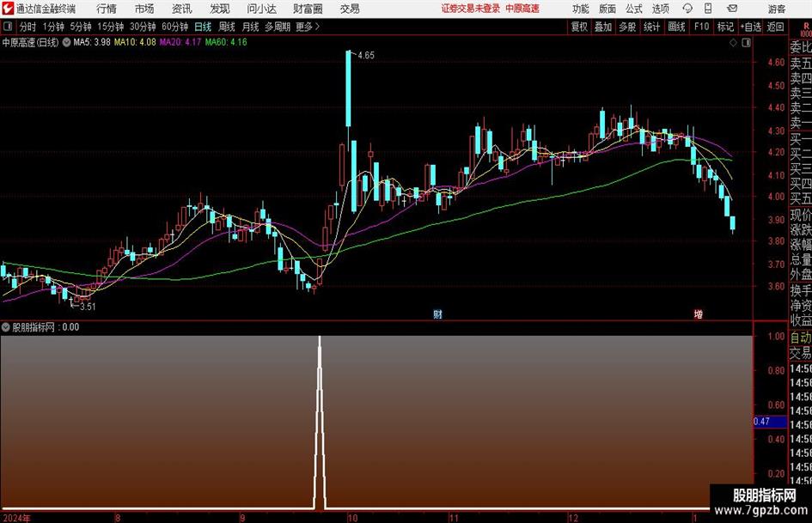The image size is (812, 523).
Task: Click the 4.60 price axis label
Action: pos(776,63)
